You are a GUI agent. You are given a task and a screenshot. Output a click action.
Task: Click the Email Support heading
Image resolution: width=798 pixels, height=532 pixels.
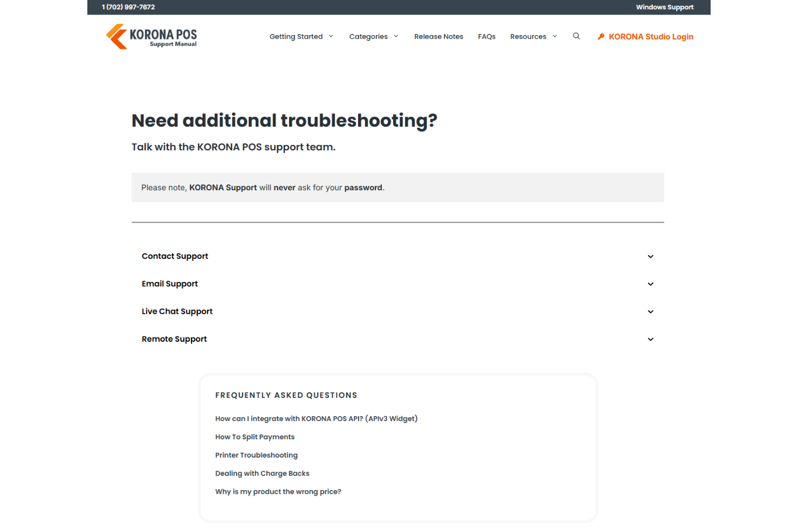pyautogui.click(x=170, y=284)
